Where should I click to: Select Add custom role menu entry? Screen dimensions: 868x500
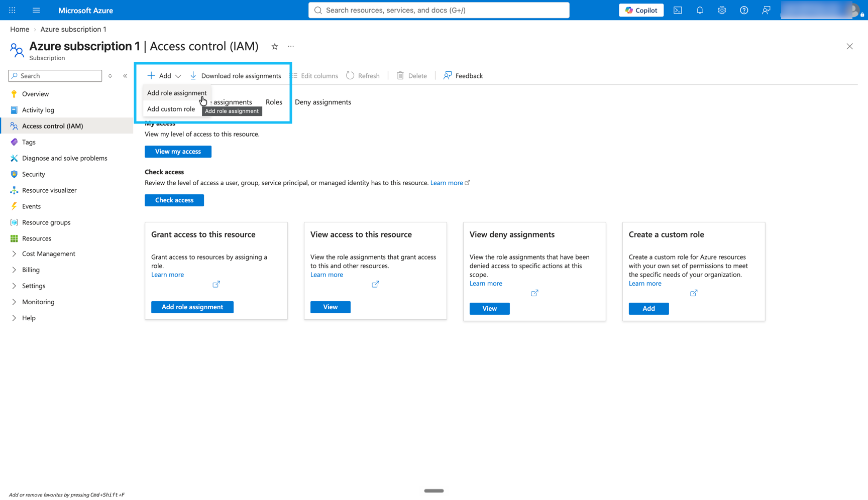tap(171, 109)
